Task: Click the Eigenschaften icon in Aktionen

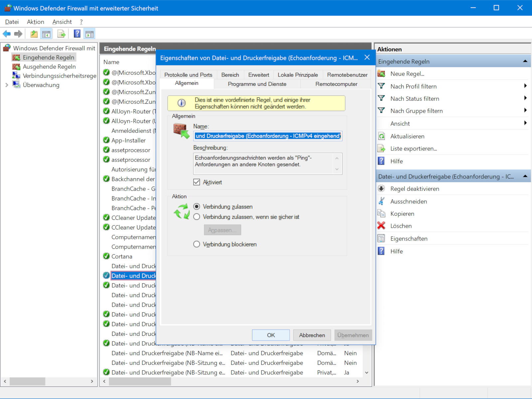Action: coord(381,238)
